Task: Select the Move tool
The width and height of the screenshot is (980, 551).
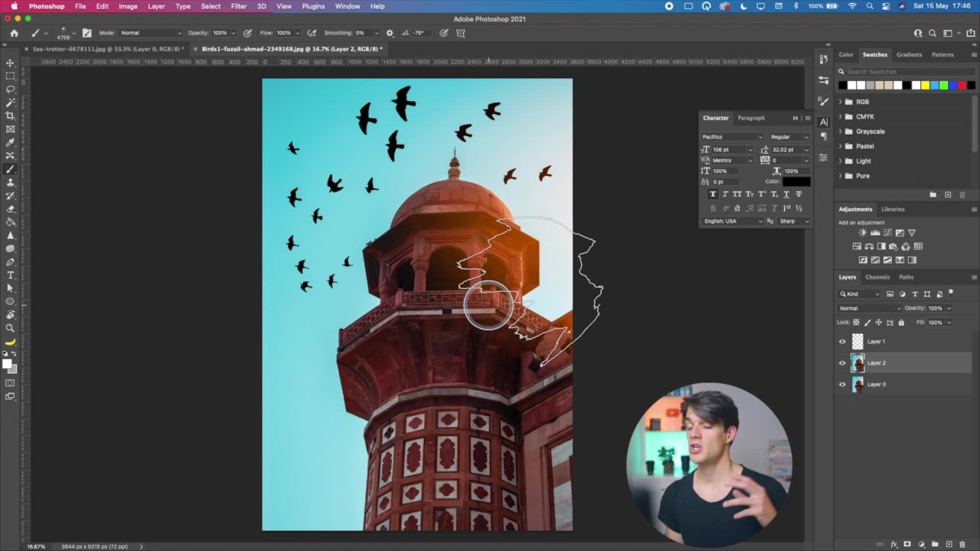Action: [10, 63]
